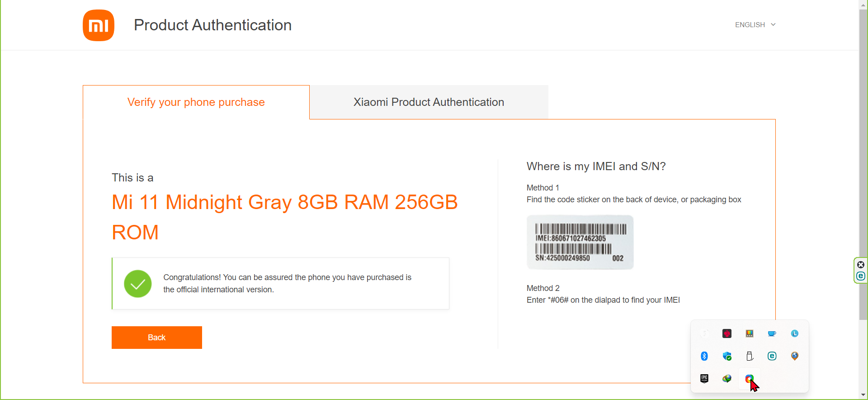Viewport: 868px width, 400px height.
Task: Close the ESET side widget
Action: pos(861,265)
